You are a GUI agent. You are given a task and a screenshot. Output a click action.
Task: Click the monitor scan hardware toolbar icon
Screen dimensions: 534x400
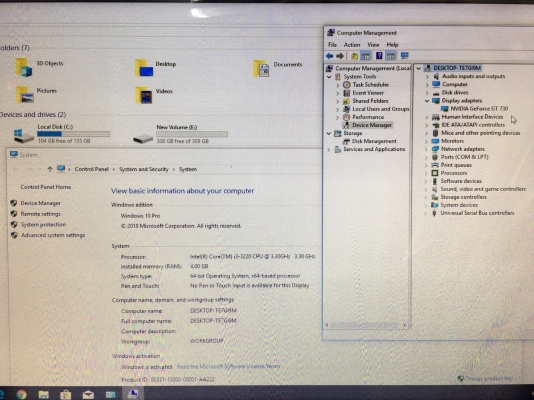[x=405, y=55]
